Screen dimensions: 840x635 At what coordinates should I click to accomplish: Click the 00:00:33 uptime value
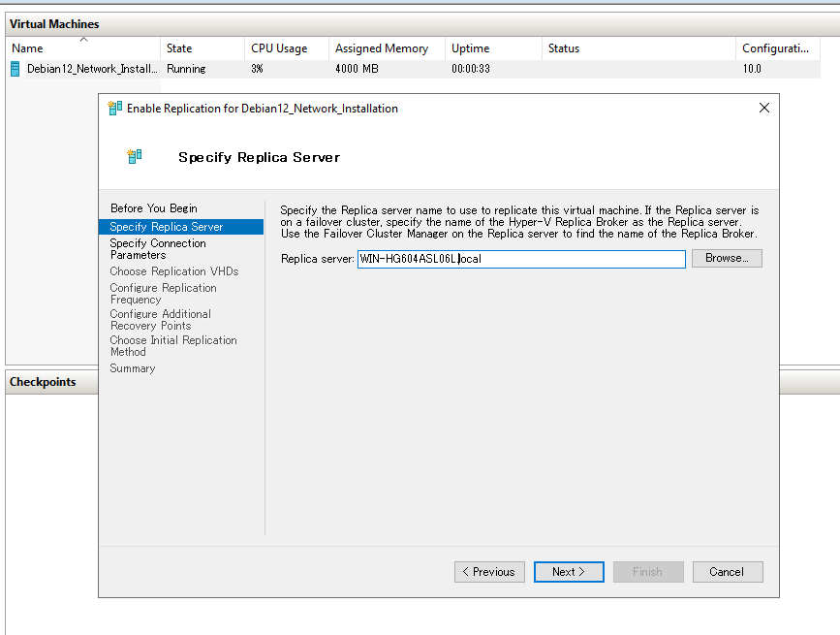coord(470,69)
